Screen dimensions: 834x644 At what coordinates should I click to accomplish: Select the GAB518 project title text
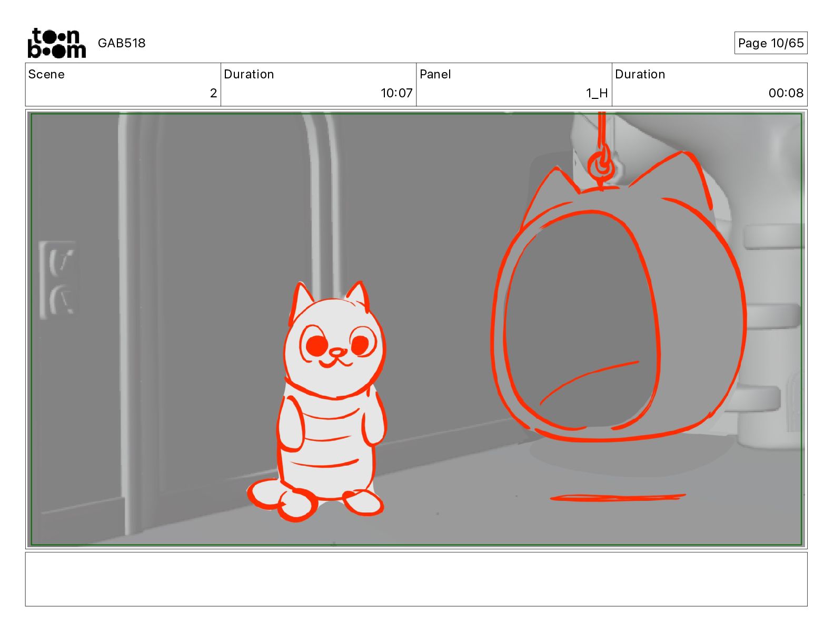(x=122, y=43)
